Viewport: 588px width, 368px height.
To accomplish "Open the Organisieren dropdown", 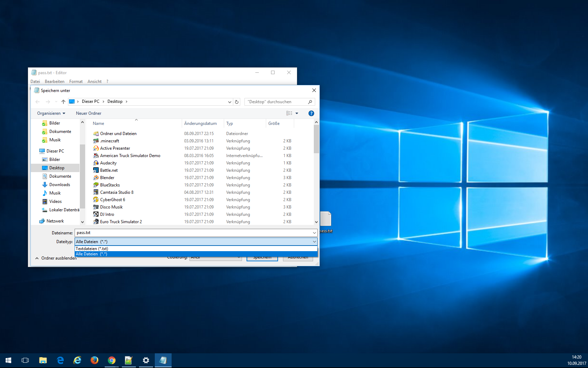I will coord(51,113).
